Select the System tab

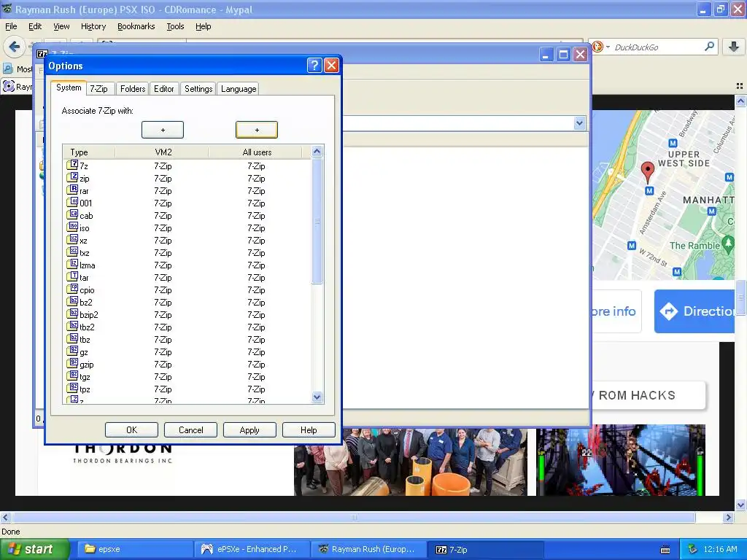click(69, 87)
